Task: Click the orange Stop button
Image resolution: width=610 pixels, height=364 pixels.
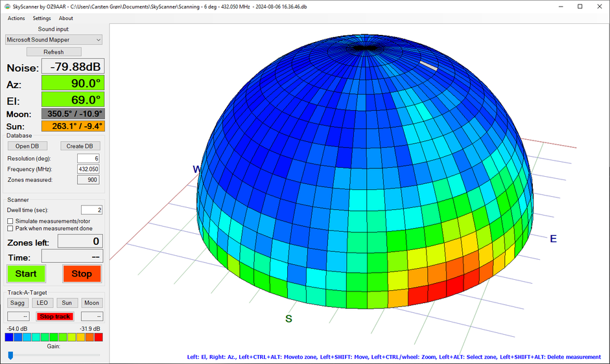Action: 82,274
